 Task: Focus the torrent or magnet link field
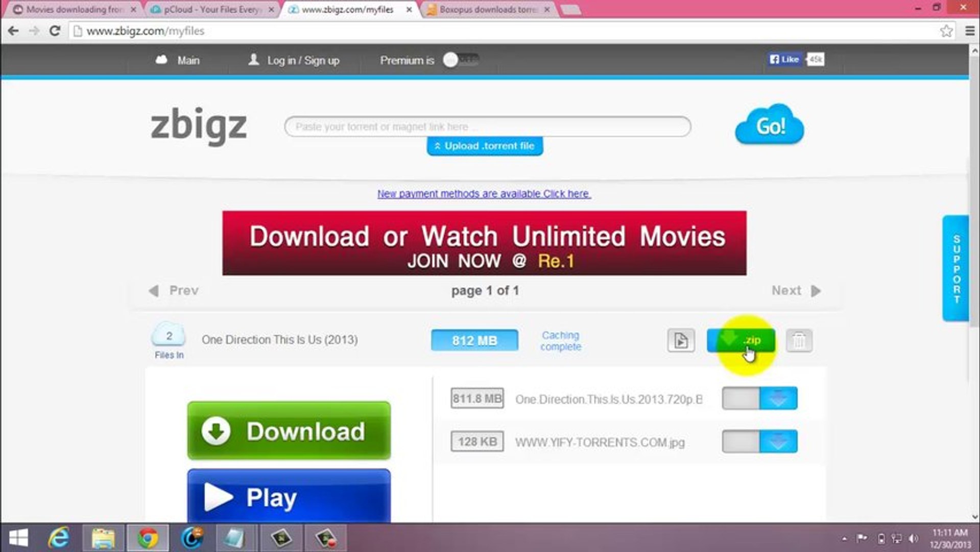pos(487,126)
